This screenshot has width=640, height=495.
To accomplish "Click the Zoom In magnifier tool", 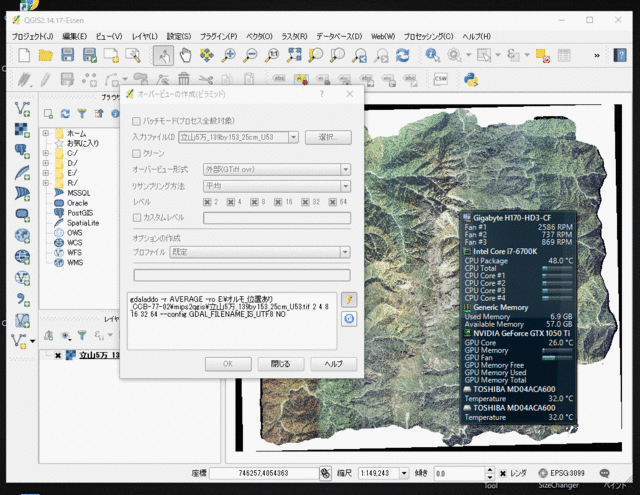I will click(229, 55).
